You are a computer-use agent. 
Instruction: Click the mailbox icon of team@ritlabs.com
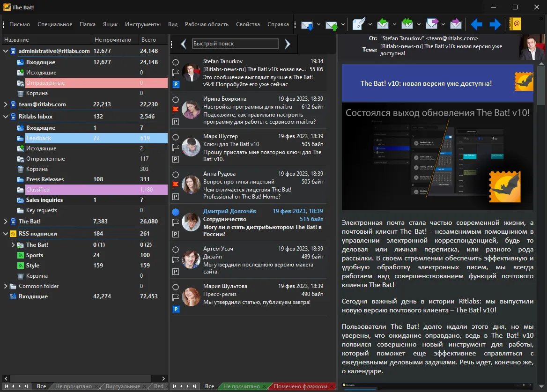pyautogui.click(x=13, y=104)
